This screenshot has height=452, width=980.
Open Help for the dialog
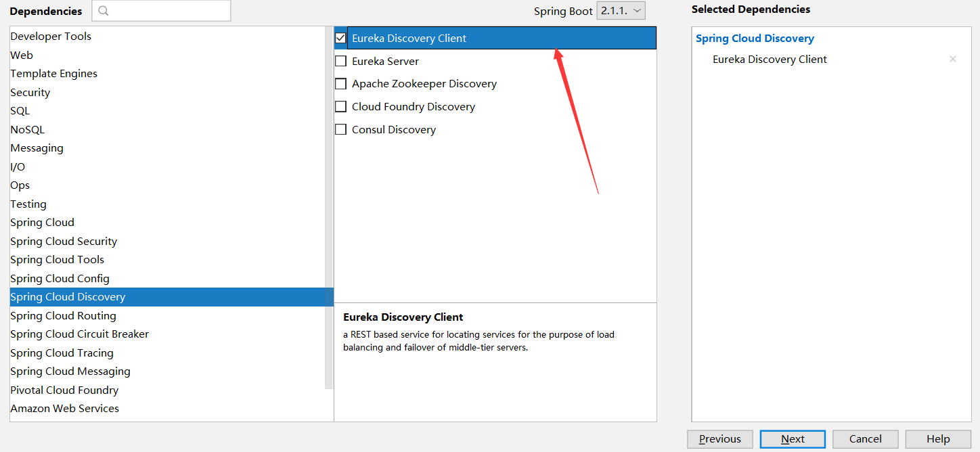(x=938, y=439)
